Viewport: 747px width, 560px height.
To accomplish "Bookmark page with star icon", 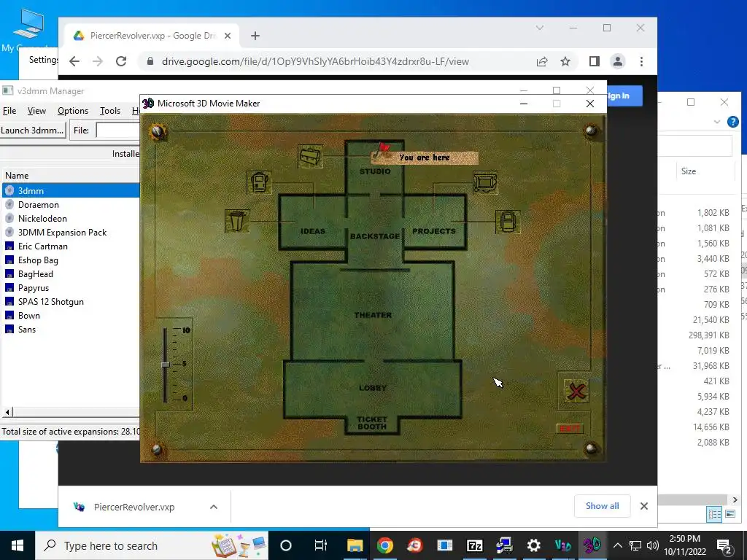I will point(565,61).
